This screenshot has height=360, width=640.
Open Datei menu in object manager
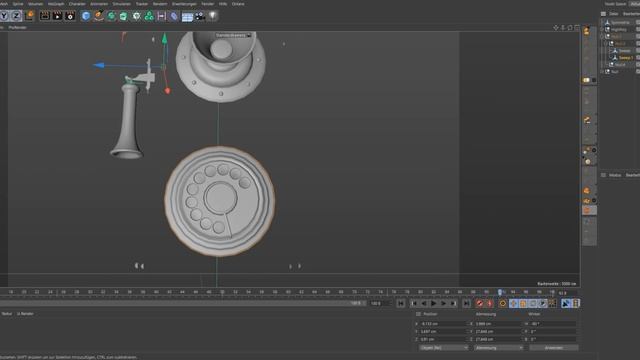coord(613,14)
